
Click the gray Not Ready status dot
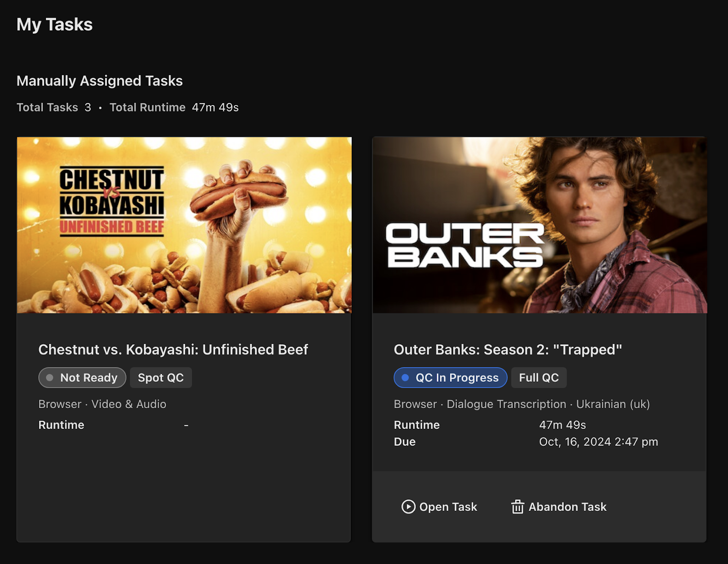pos(50,378)
